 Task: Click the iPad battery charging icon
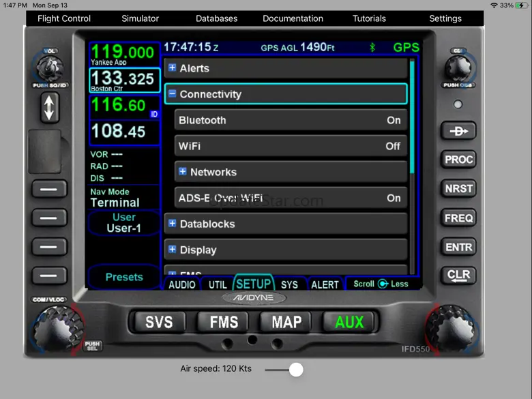click(521, 5)
